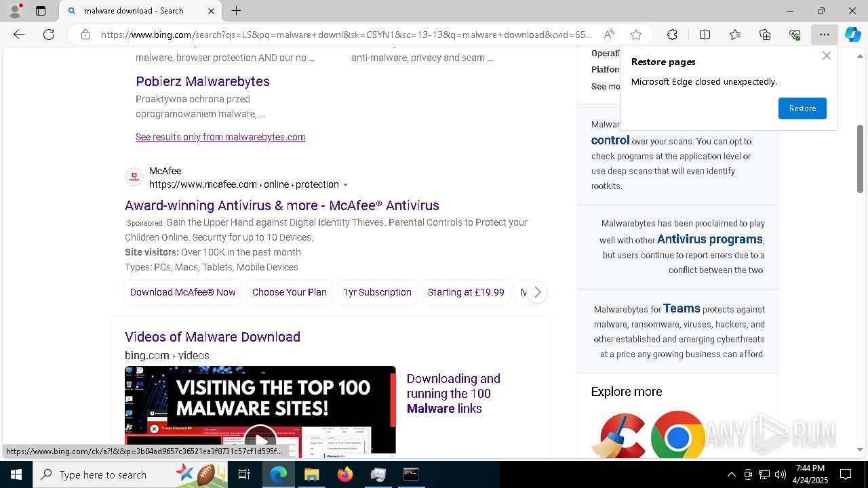Image resolution: width=868 pixels, height=488 pixels.
Task: Open Settings and more menu
Action: [x=824, y=35]
